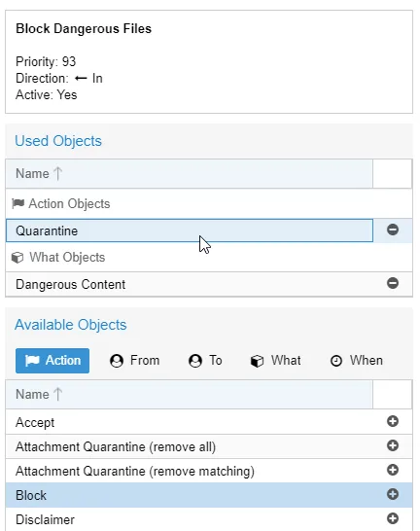420x531 pixels.
Task: Switch to the Action objects tab
Action: tap(52, 361)
